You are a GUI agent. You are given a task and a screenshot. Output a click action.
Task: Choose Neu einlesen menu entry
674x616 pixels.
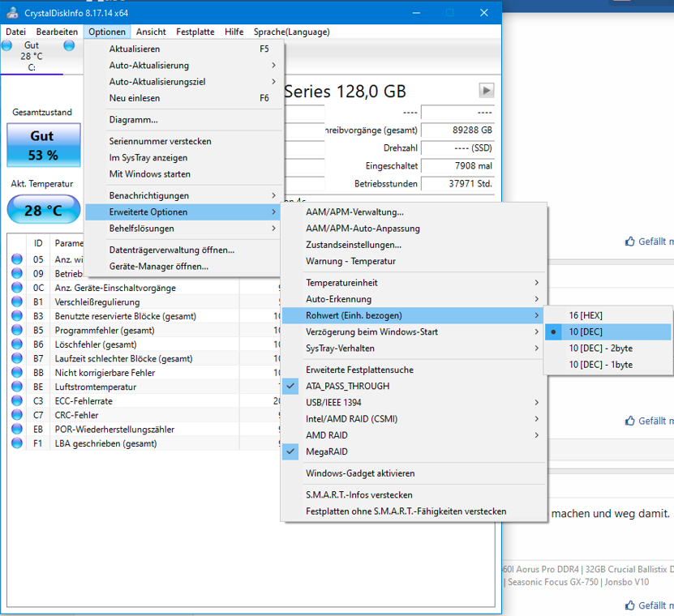click(183, 98)
